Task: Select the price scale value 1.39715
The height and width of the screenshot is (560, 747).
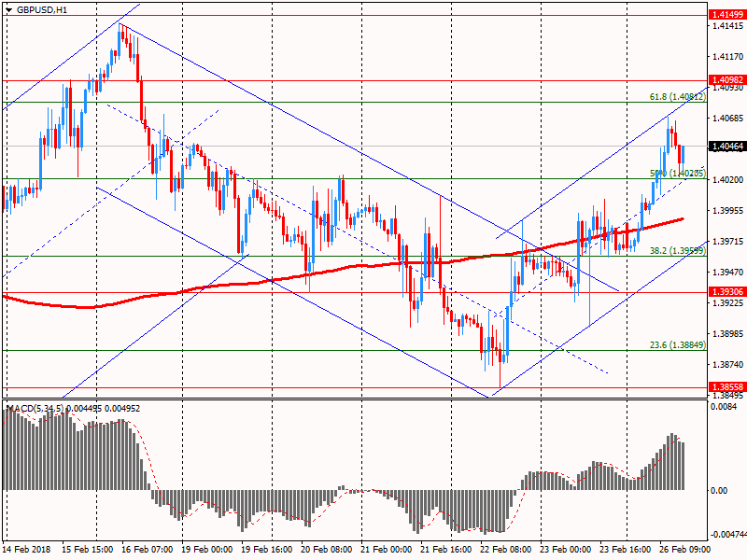Action: 727,242
